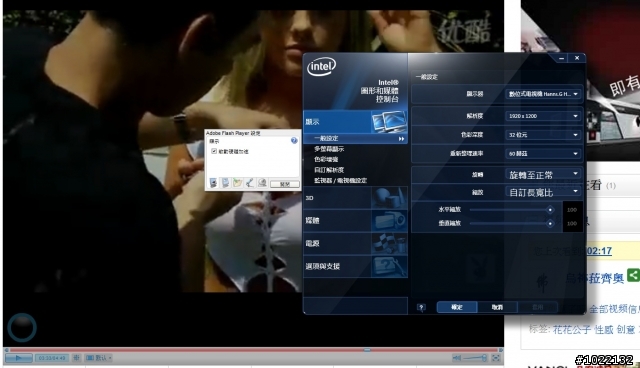Viewport: 640px width, 368px height.
Task: Click the 確定 OK button
Action: pyautogui.click(x=457, y=307)
